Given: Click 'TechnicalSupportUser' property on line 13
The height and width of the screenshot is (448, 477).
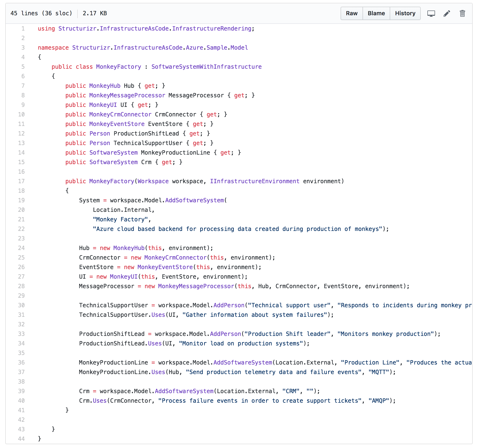Looking at the screenshot, I should [x=148, y=143].
